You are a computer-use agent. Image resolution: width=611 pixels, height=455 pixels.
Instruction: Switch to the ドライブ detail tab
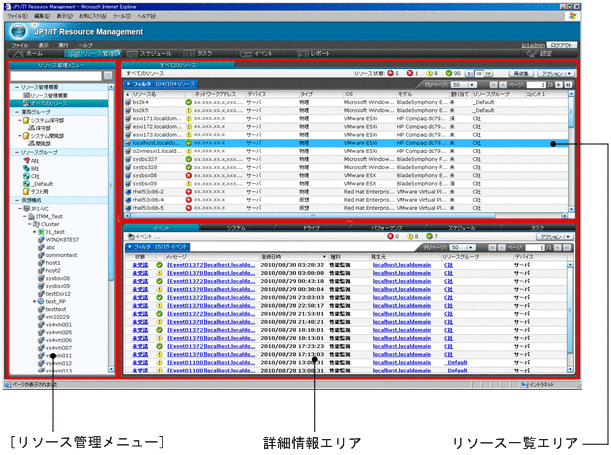312,228
